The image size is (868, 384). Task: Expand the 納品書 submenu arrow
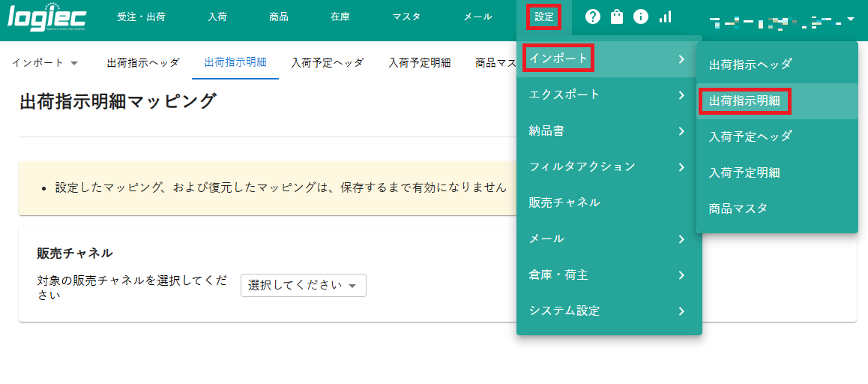[681, 131]
